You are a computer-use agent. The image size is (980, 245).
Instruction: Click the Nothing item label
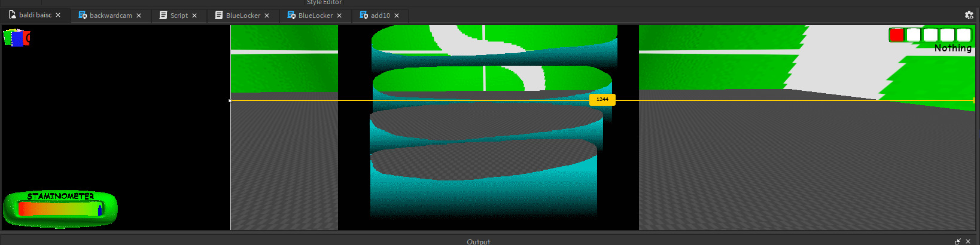(952, 48)
